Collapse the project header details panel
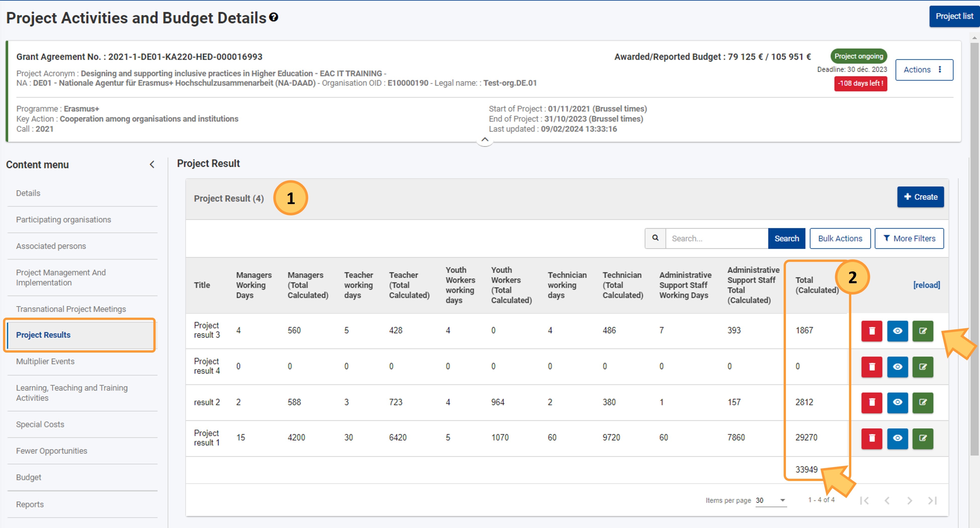 click(x=485, y=140)
